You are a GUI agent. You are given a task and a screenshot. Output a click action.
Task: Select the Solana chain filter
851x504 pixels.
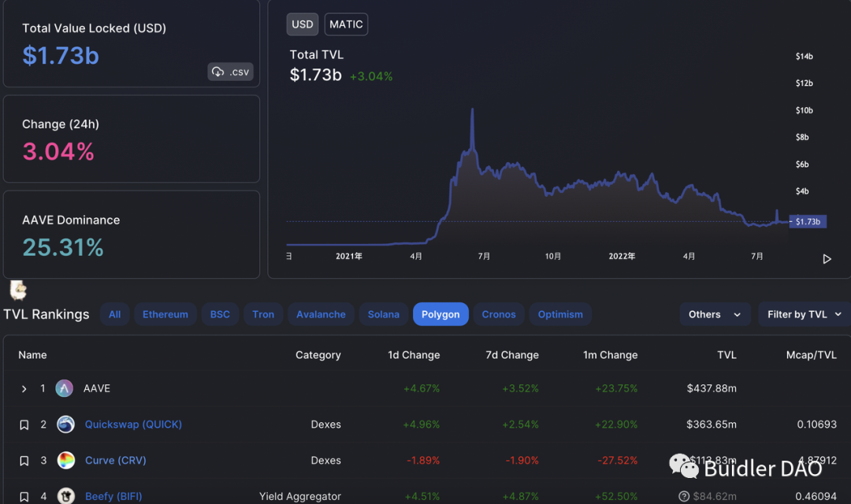pos(383,314)
